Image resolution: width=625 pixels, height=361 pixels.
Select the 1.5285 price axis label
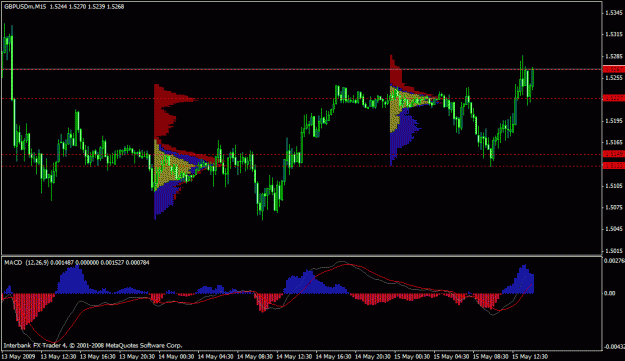(614, 56)
